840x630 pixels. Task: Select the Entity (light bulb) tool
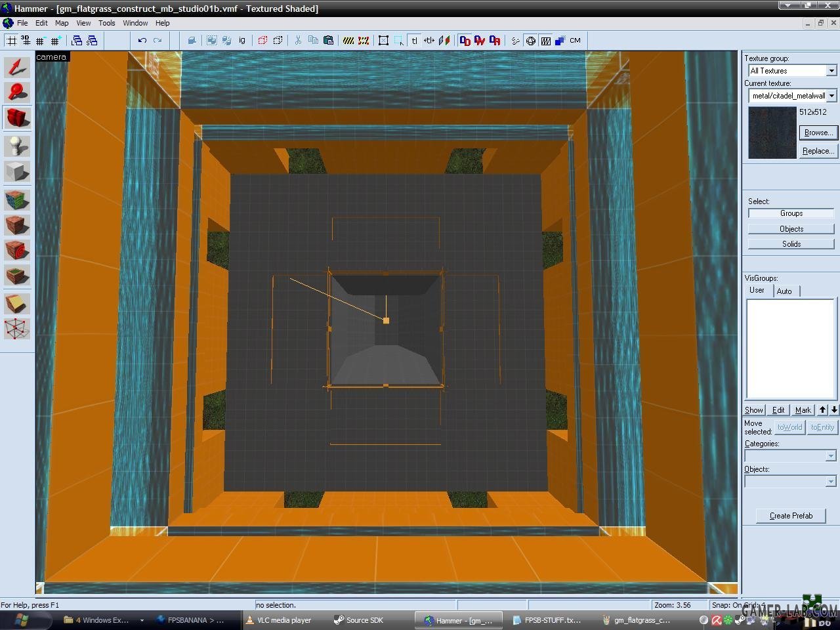[17, 146]
